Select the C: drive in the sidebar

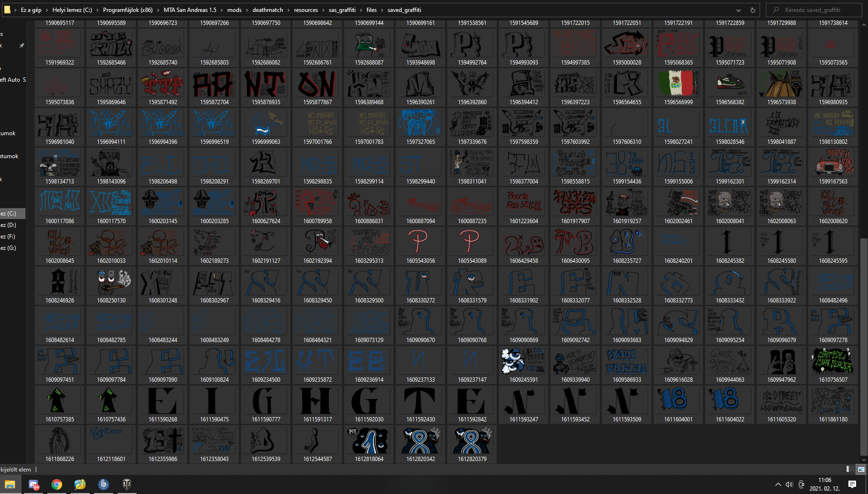point(12,214)
